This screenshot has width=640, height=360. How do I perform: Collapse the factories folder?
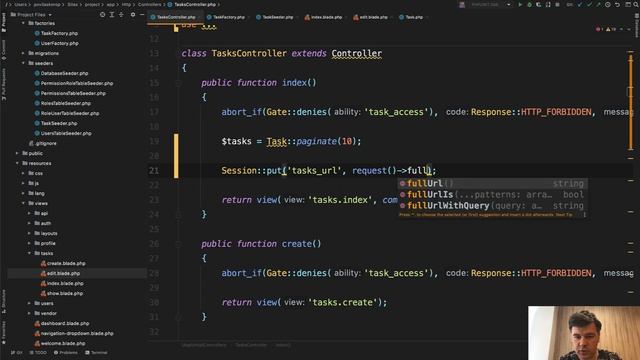[23, 23]
